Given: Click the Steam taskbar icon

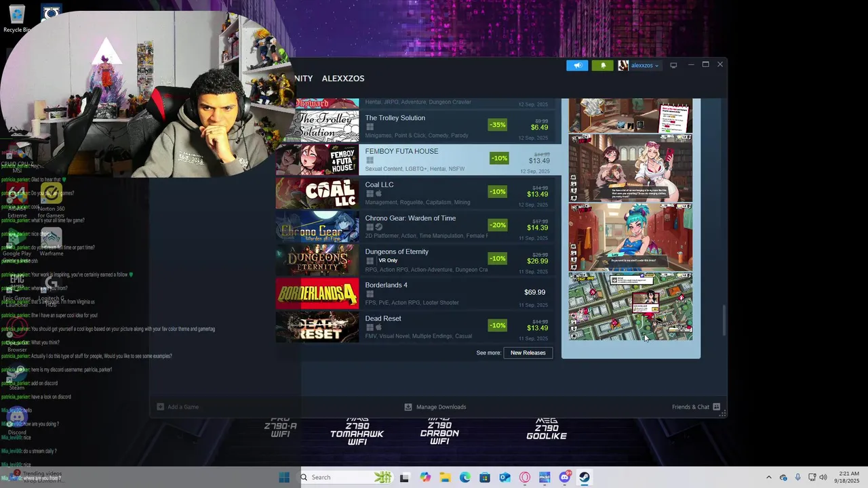Looking at the screenshot, I should (585, 477).
